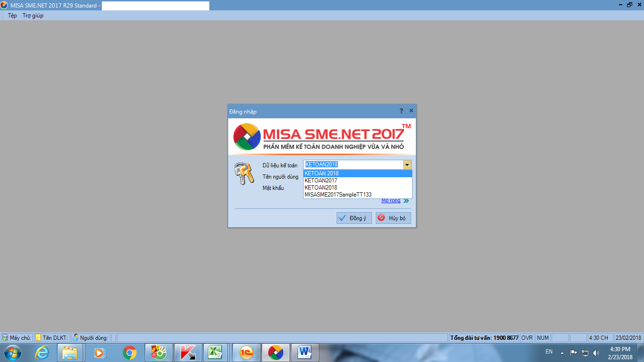Select KETOAN 2018 highlighted list entry
The width and height of the screenshot is (644, 362).
(358, 173)
